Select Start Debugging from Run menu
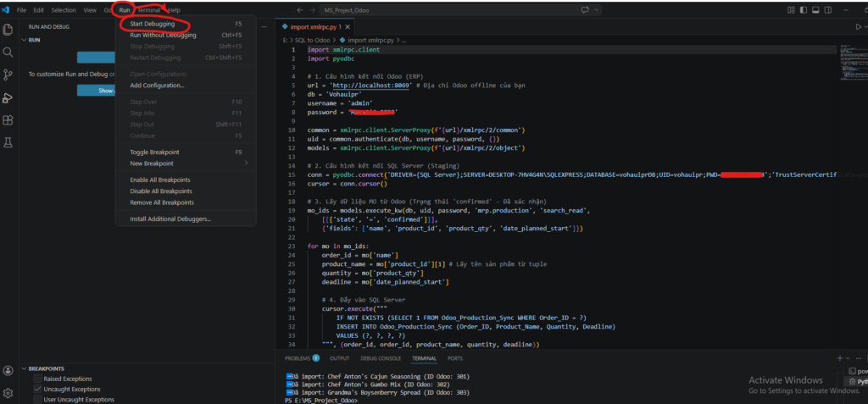Viewport: 868px width, 404px height. 153,24
